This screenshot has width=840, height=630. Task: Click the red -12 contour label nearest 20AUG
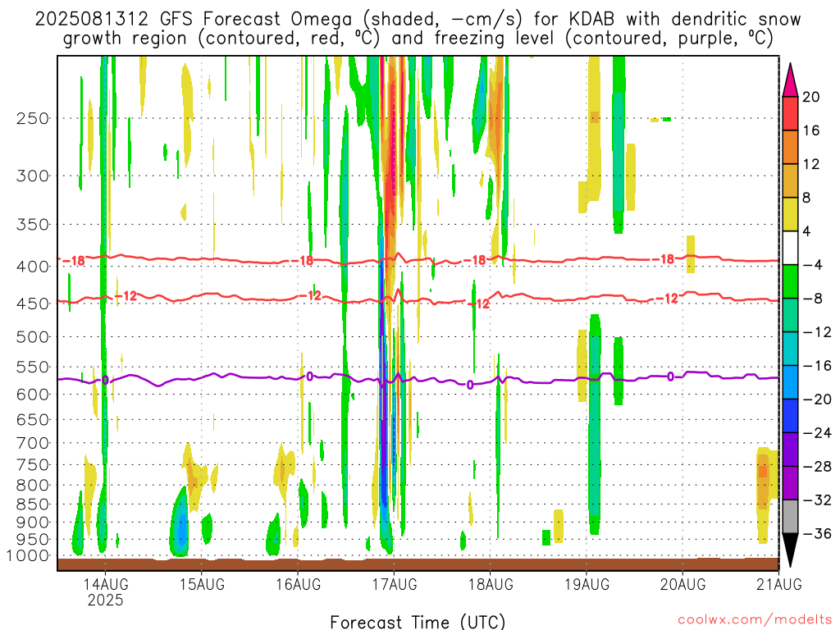(668, 299)
